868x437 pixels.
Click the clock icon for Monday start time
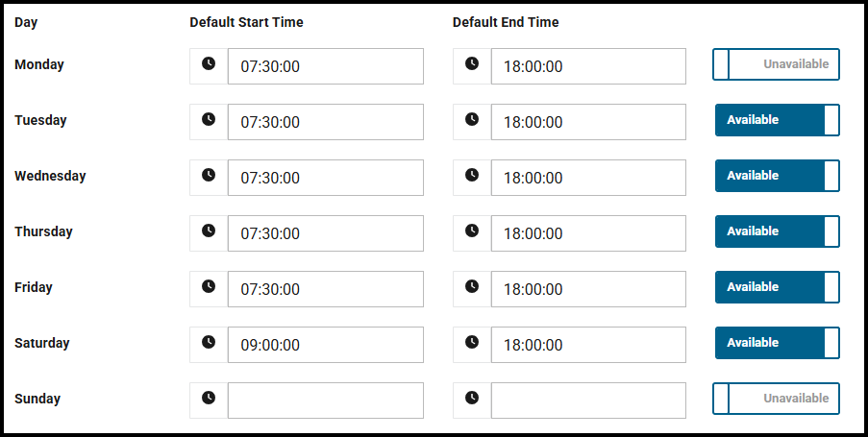(209, 64)
